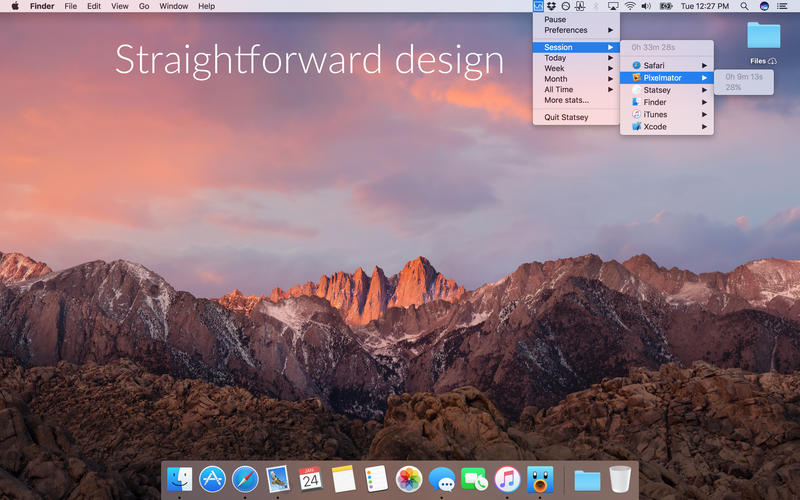Open the Wi-Fi status menu
This screenshot has width=800, height=500.
pos(630,6)
